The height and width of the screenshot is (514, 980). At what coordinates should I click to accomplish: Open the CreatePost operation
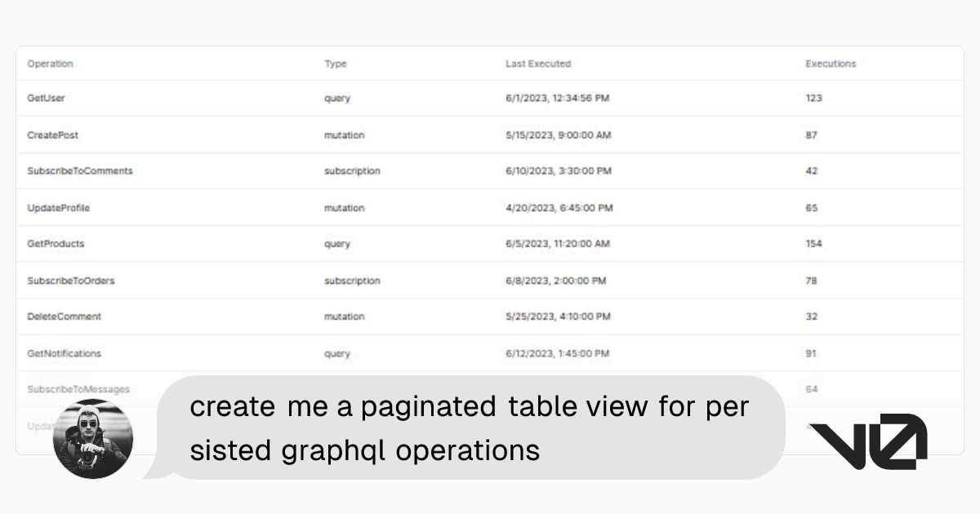(x=53, y=135)
